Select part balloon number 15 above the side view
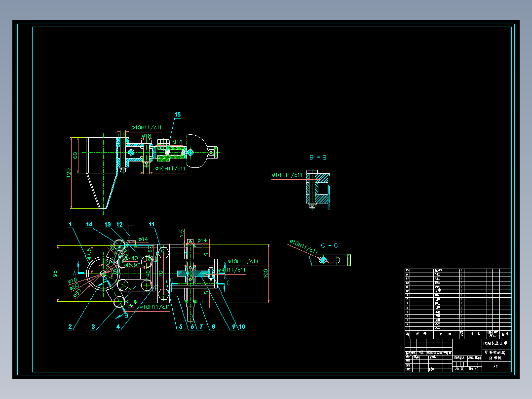 coord(178,116)
